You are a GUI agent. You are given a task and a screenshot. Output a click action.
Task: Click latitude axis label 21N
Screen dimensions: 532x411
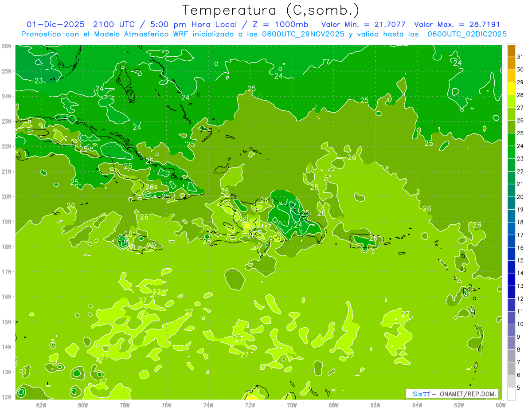tap(7, 172)
